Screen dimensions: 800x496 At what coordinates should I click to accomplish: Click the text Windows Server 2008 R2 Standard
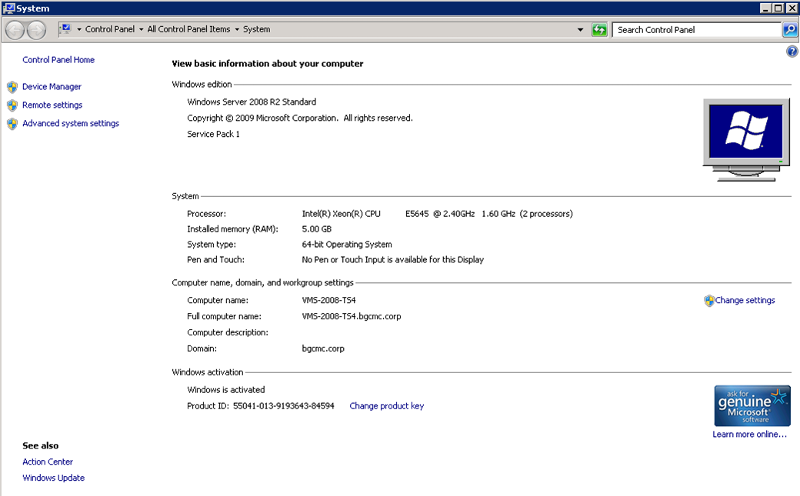252,102
